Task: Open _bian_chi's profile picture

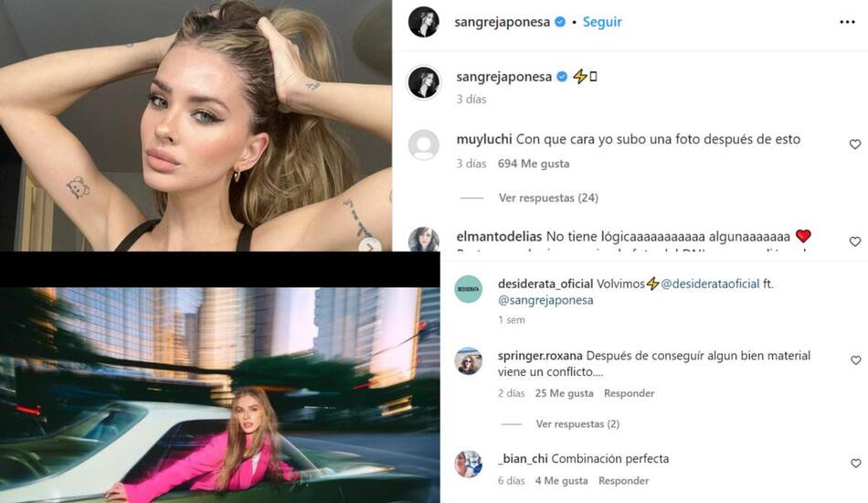Action: pos(469,465)
